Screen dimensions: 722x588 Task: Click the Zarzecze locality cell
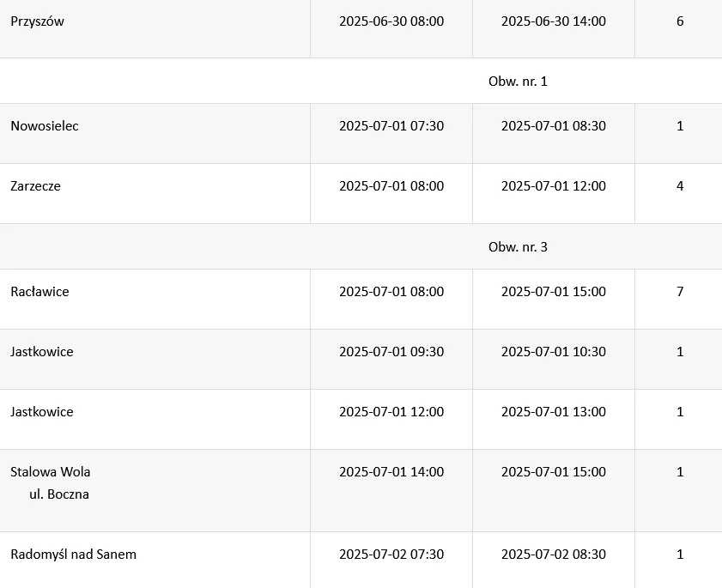pyautogui.click(x=36, y=186)
